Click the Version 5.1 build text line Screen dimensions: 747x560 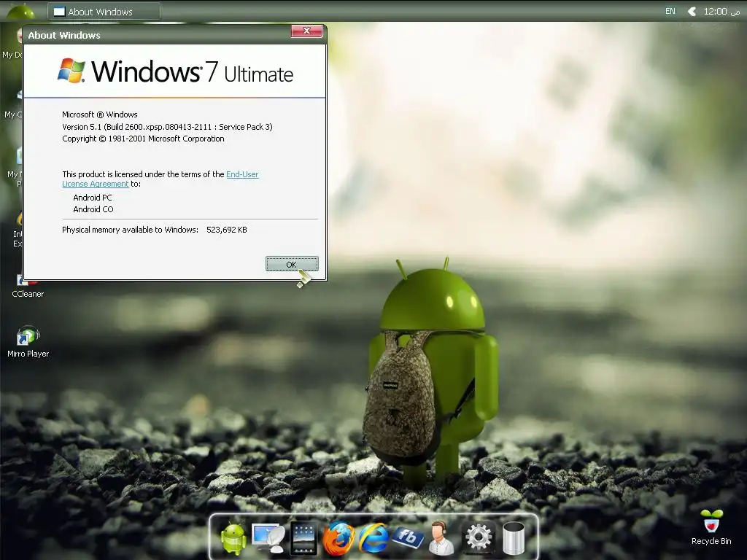167,127
